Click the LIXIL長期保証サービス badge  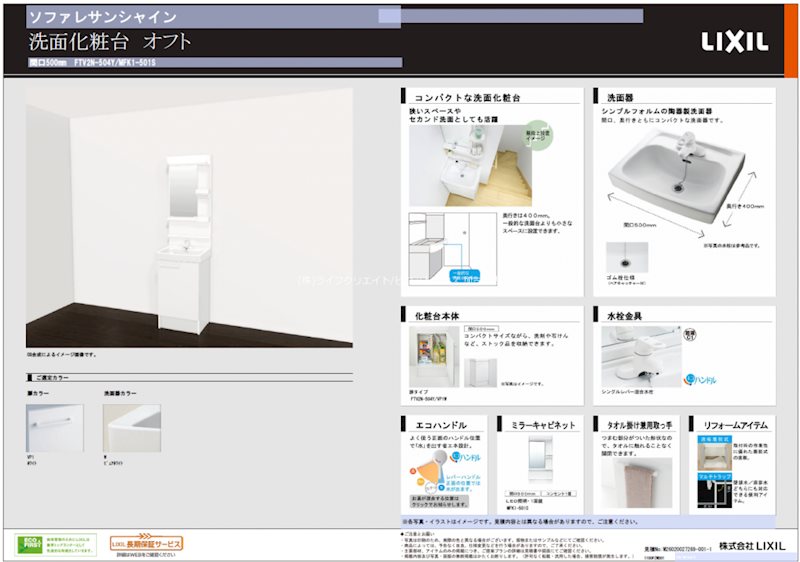point(146,543)
